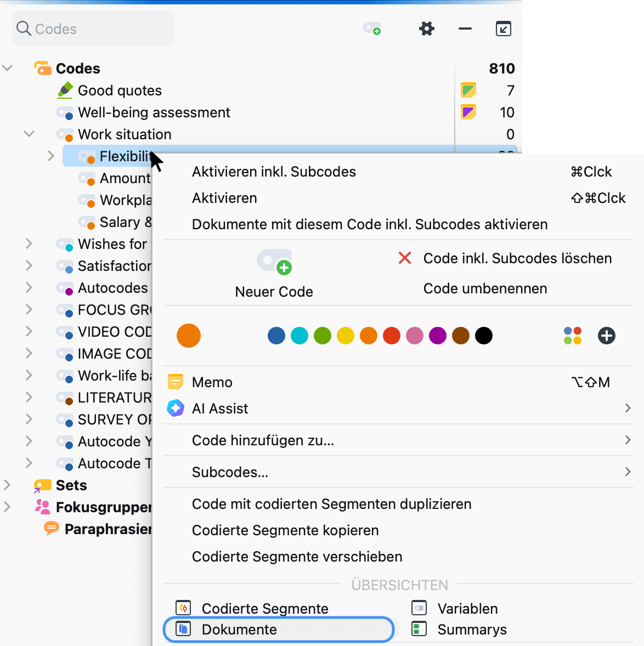Click the Variablen overview icon

pos(419,608)
